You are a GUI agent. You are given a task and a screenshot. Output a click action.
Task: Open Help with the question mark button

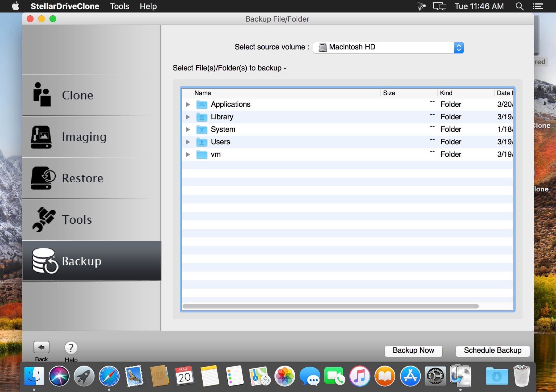point(71,348)
